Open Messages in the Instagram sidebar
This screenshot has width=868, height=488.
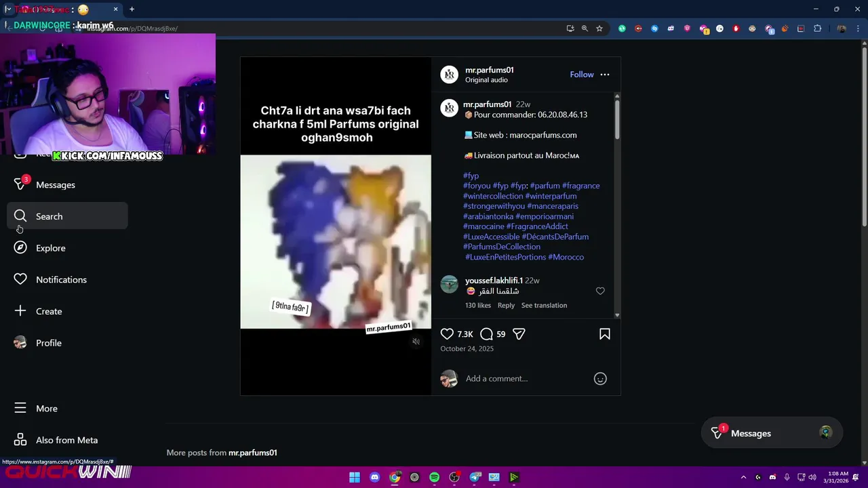tap(66, 184)
